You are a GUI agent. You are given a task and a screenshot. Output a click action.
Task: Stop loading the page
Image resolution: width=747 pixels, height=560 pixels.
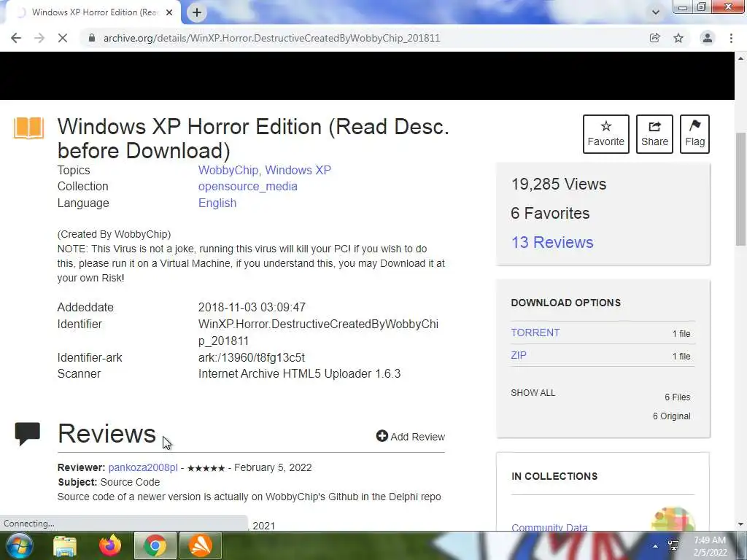pyautogui.click(x=63, y=38)
